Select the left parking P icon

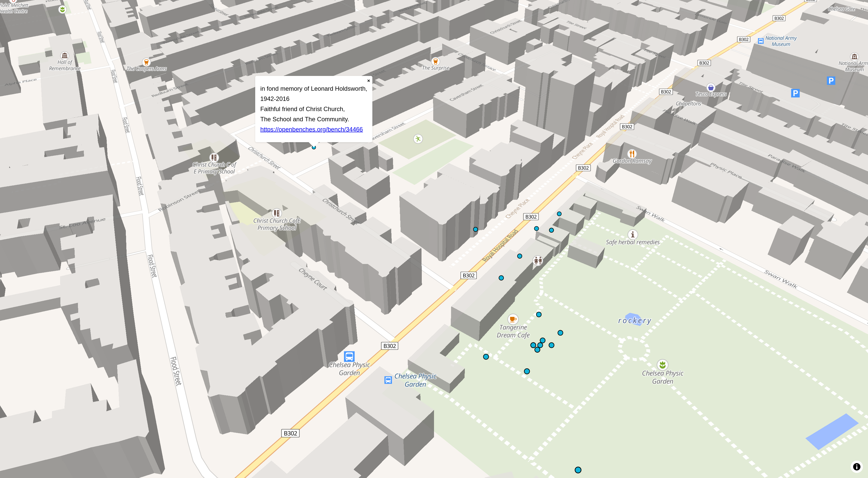[x=795, y=93]
